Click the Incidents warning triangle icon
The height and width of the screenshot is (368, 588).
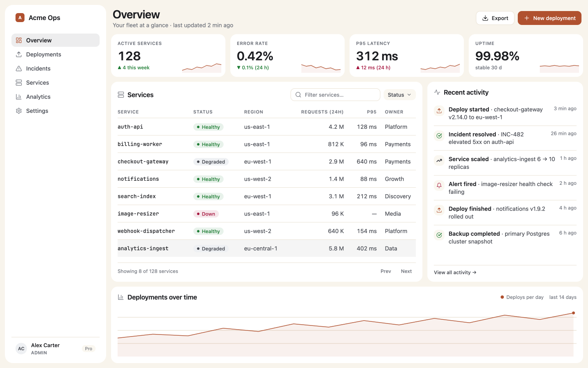pos(19,69)
